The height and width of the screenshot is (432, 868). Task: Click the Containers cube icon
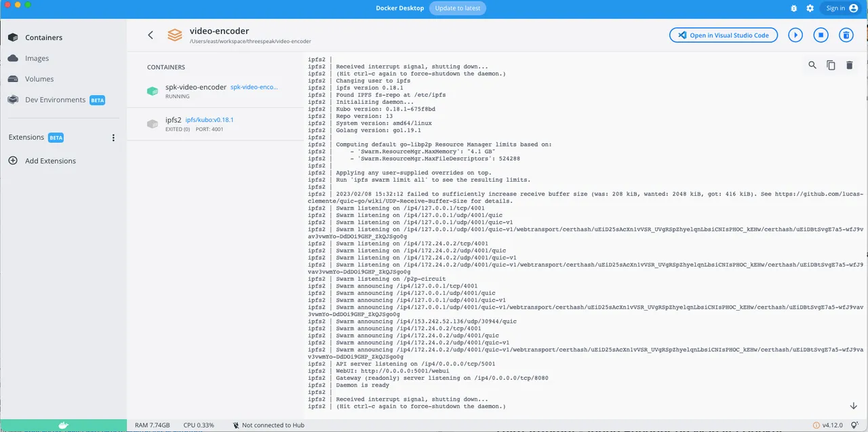(x=13, y=37)
